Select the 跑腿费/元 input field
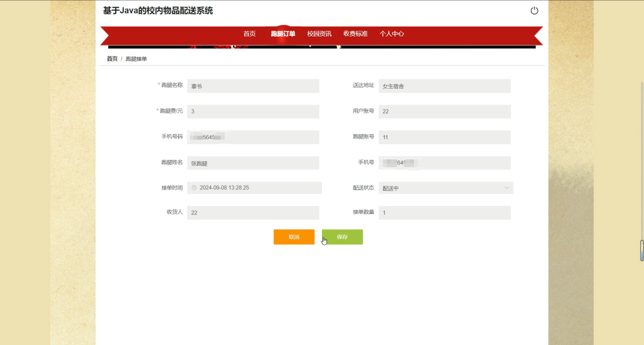 253,111
